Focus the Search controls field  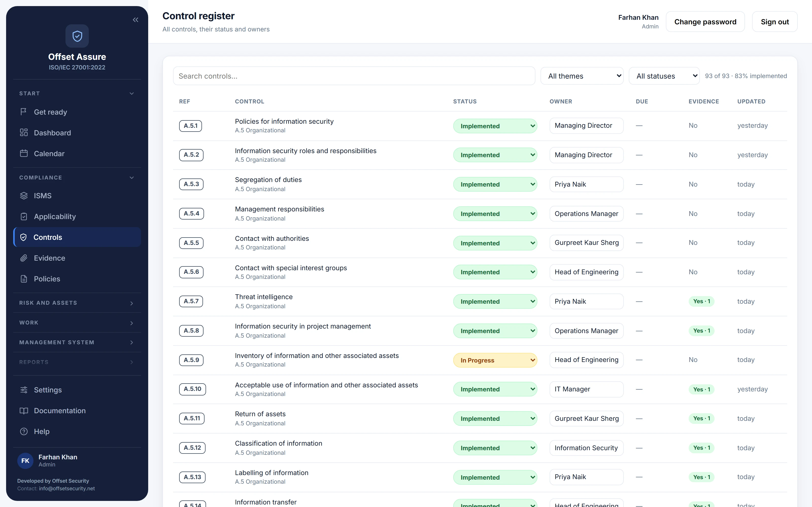pyautogui.click(x=354, y=76)
